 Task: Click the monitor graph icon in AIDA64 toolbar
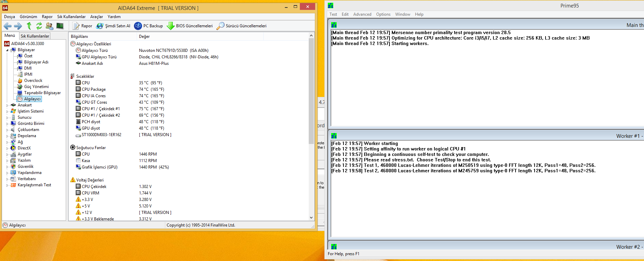coord(60,26)
